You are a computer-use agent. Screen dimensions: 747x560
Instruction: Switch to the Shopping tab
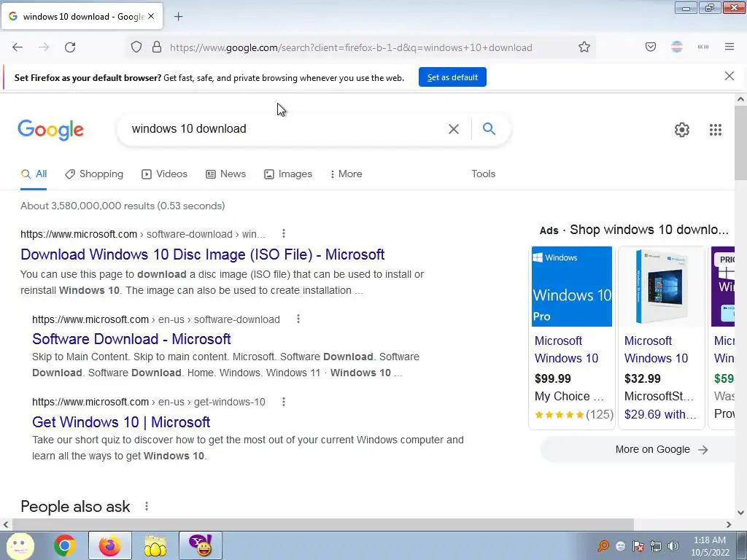[x=94, y=174]
